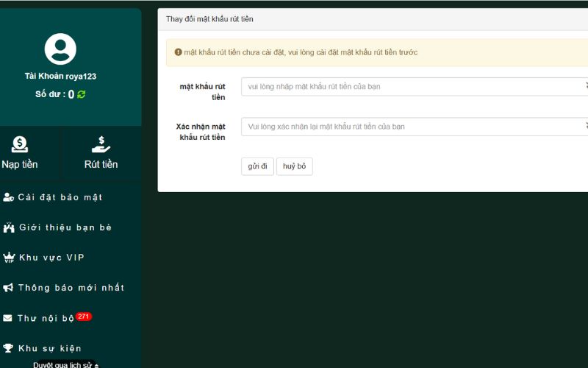Toggle visibility in the mật khẩu rút tiền field
Viewport: 588px width, 368px height.
pyautogui.click(x=585, y=86)
